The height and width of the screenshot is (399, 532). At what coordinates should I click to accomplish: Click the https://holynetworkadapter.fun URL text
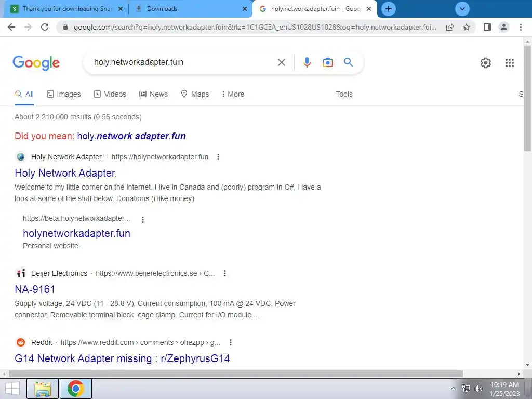(160, 157)
